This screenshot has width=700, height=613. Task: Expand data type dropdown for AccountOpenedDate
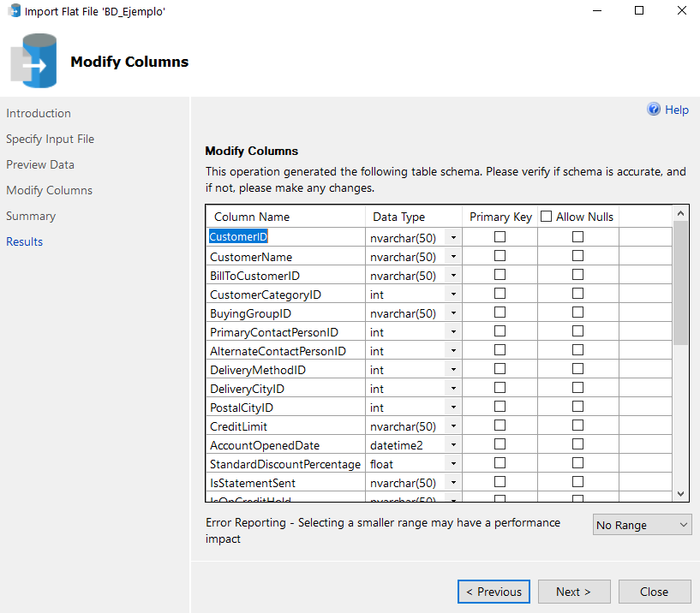coord(453,444)
